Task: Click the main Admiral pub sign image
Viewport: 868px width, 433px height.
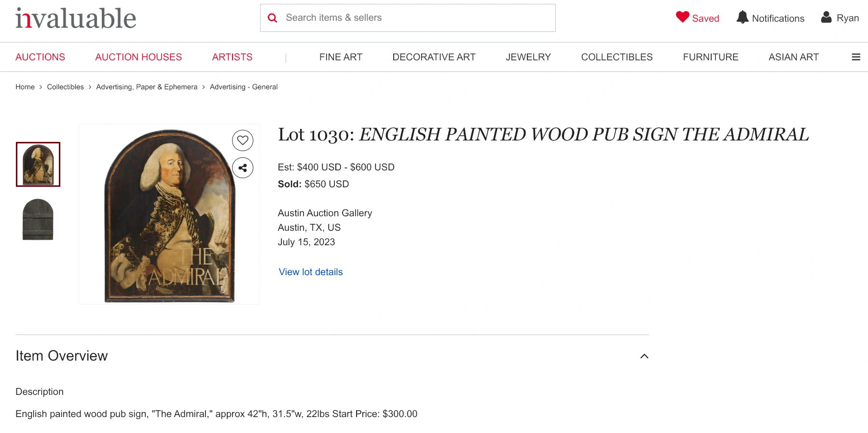Action: tap(169, 214)
